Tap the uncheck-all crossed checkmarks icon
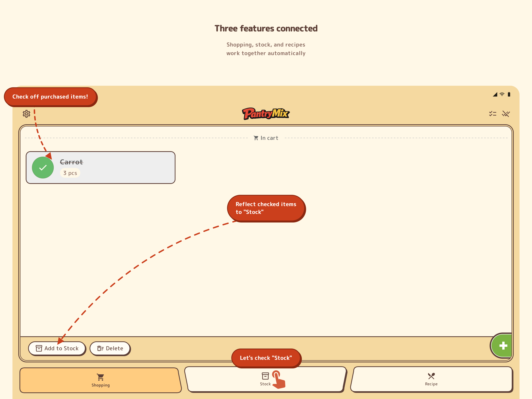 tap(506, 114)
